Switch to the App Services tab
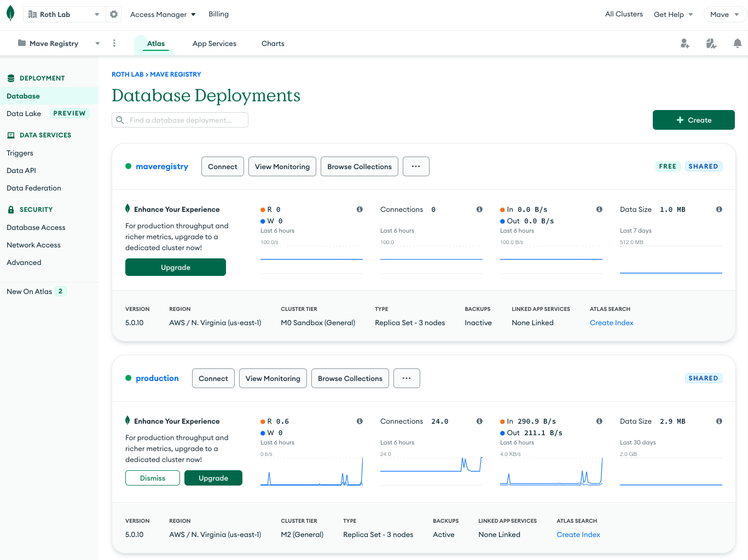 point(214,43)
